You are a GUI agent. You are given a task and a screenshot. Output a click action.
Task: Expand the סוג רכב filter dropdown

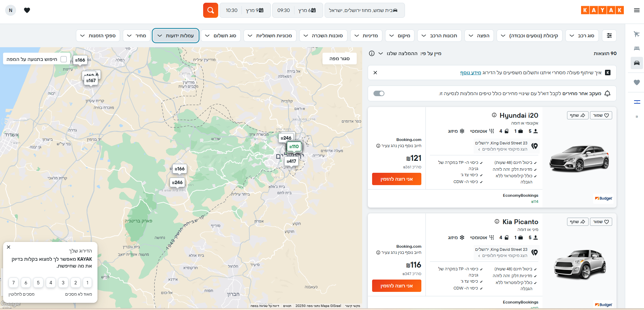(582, 36)
